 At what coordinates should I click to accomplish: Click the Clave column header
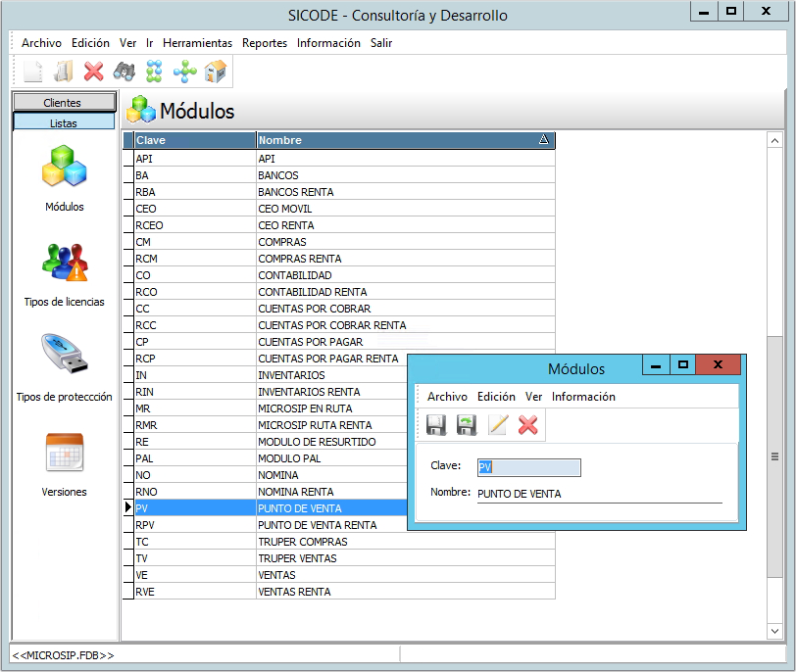[194, 140]
